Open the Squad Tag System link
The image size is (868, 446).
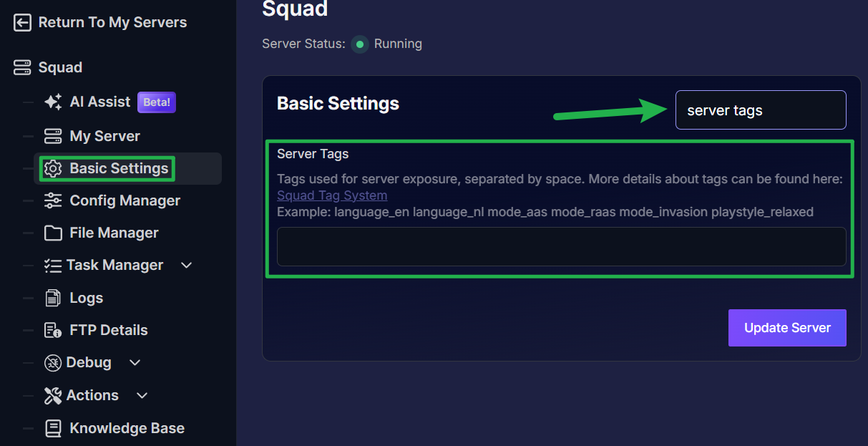332,195
